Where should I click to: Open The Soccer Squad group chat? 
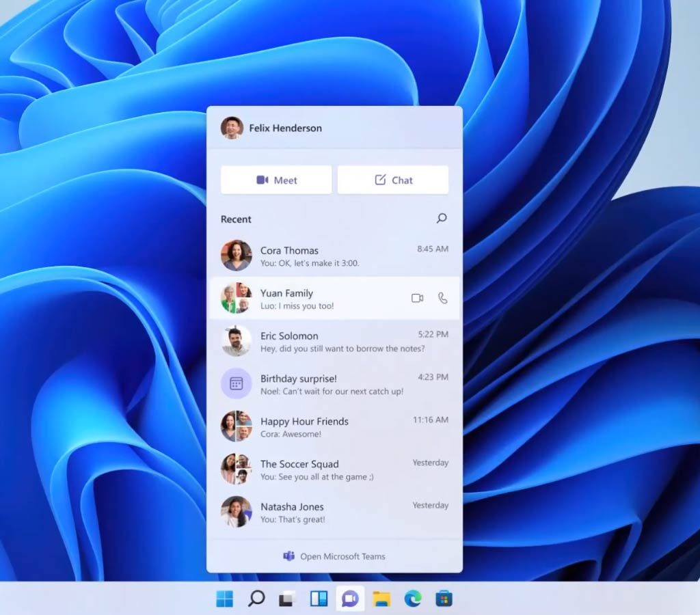pyautogui.click(x=334, y=469)
